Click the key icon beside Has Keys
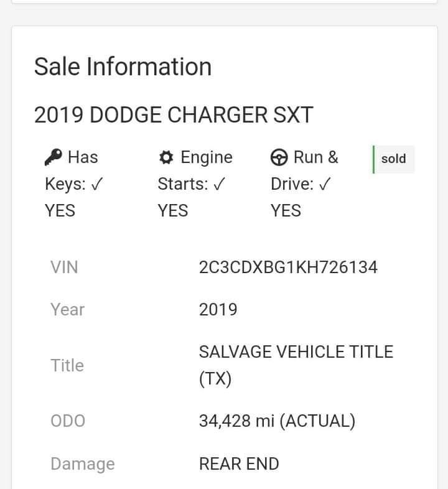The image size is (448, 489). [54, 158]
